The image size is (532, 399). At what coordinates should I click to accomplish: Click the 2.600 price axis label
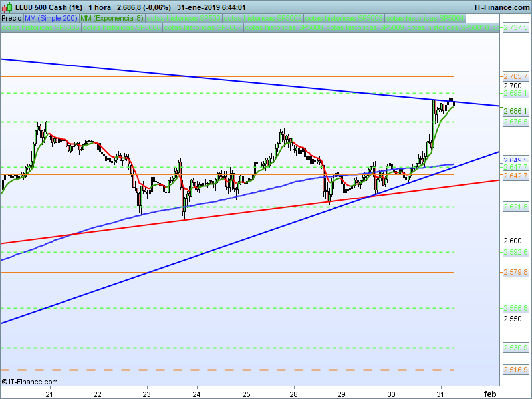pyautogui.click(x=513, y=241)
